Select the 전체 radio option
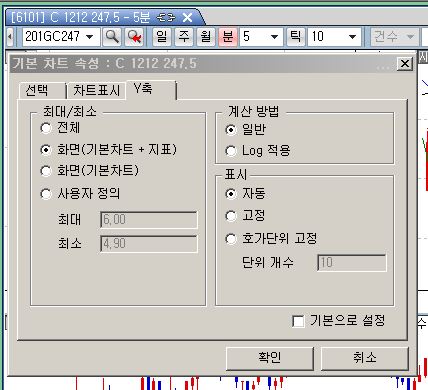Image resolution: width=428 pixels, height=390 pixels. [x=46, y=128]
